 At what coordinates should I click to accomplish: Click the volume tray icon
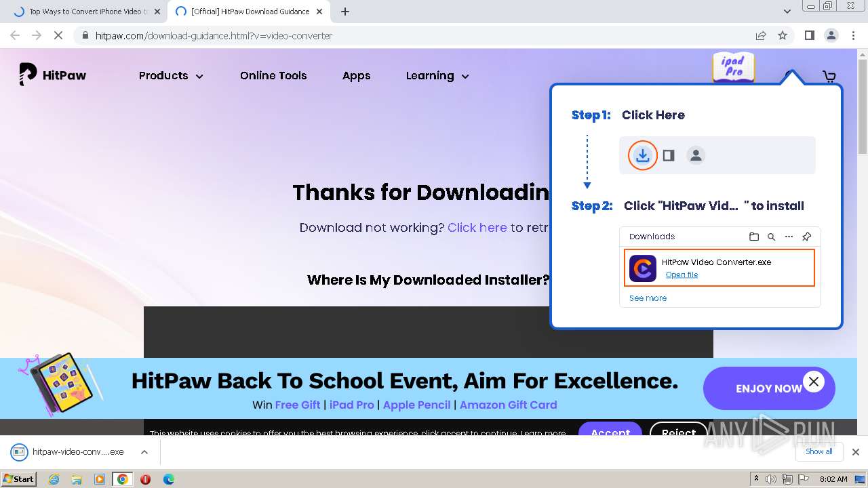tap(772, 479)
